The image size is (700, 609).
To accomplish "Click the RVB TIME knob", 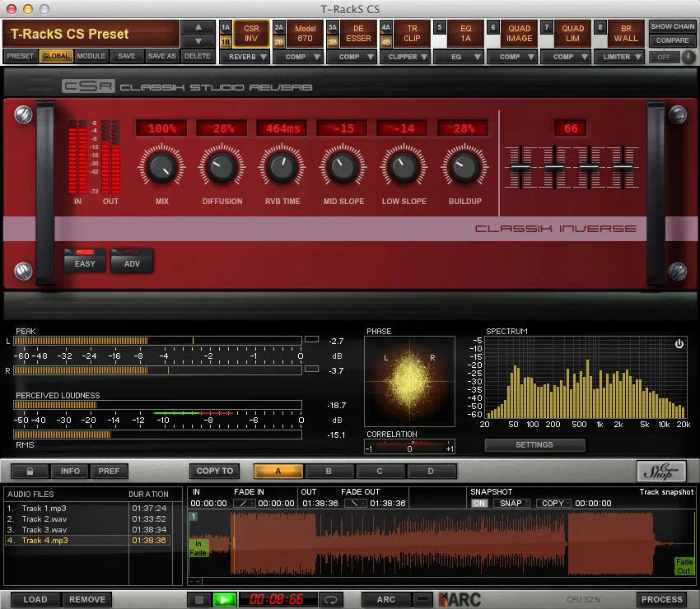I will tap(281, 167).
